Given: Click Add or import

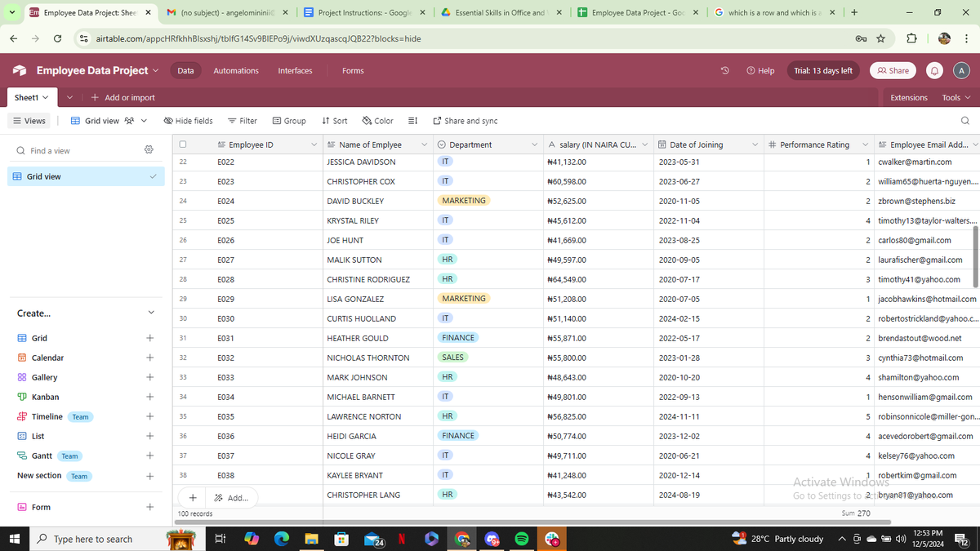Looking at the screenshot, I should [x=122, y=97].
